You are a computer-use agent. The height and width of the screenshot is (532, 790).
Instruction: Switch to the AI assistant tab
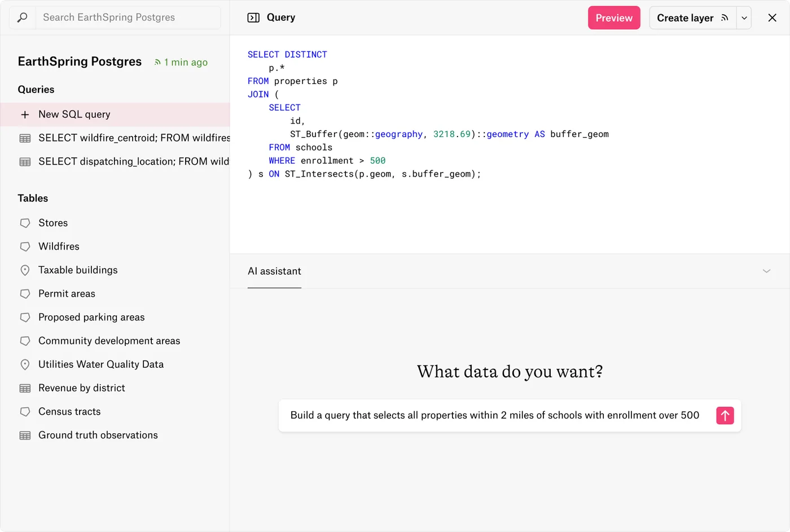click(274, 271)
